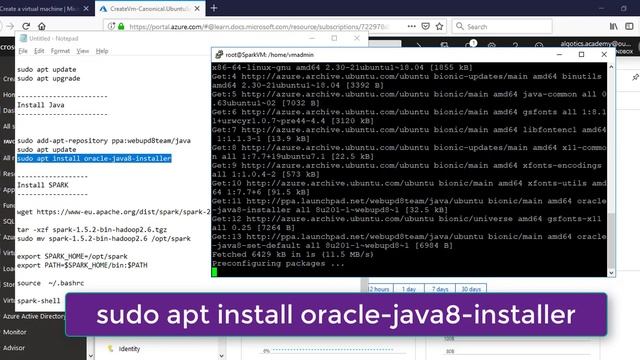Close the CreateVm-Canonical.Ubuntu tab
The image size is (640, 360).
pos(197,9)
